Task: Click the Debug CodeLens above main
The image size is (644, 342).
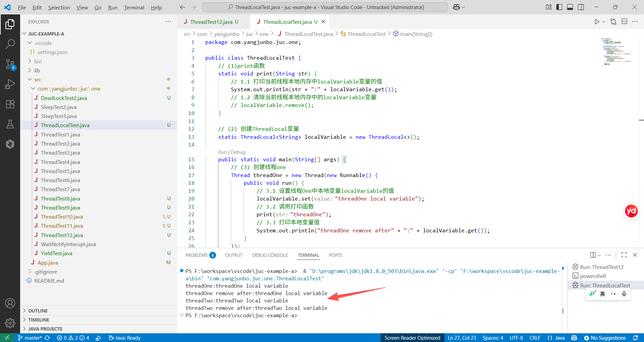Action: point(238,152)
